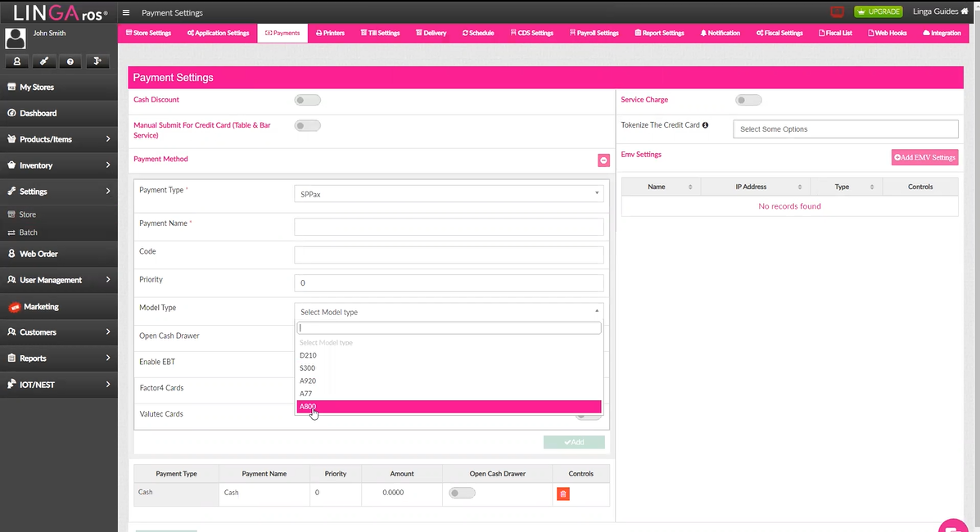Open the CDS Settings tab
980x532 pixels.
coord(532,33)
